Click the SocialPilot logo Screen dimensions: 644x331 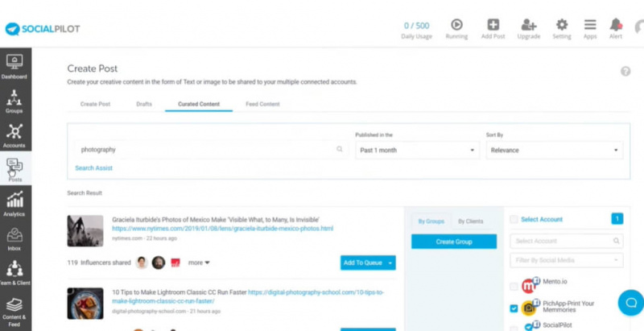[x=43, y=29]
